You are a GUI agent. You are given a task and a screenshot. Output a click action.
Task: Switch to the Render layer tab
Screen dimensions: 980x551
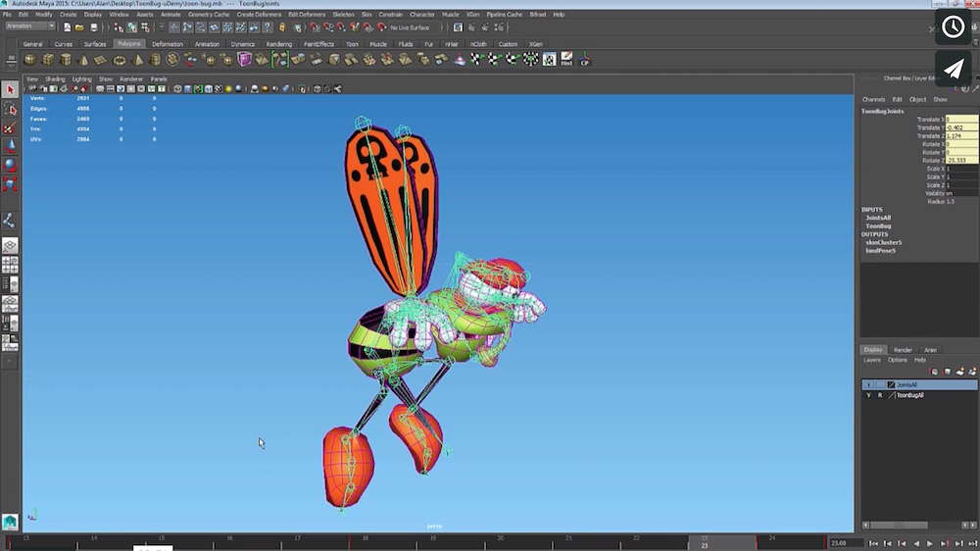903,349
